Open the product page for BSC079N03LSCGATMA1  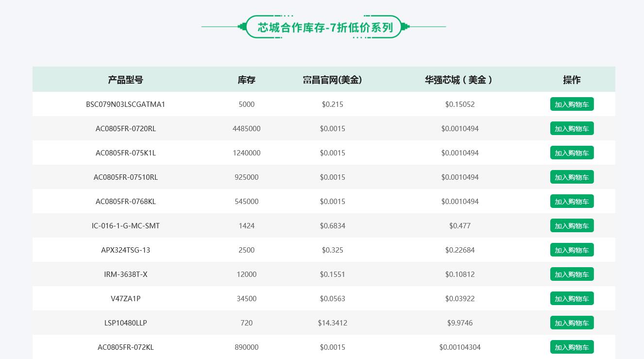pos(125,104)
